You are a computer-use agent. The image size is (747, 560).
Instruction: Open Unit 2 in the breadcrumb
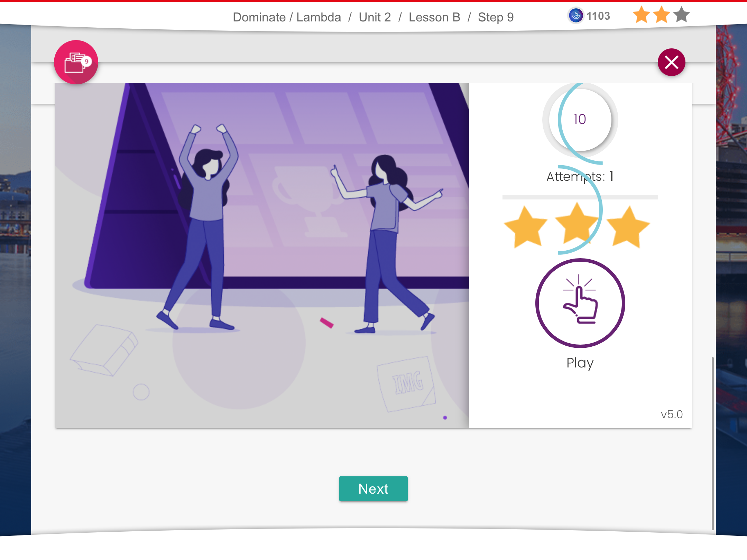pyautogui.click(x=375, y=17)
